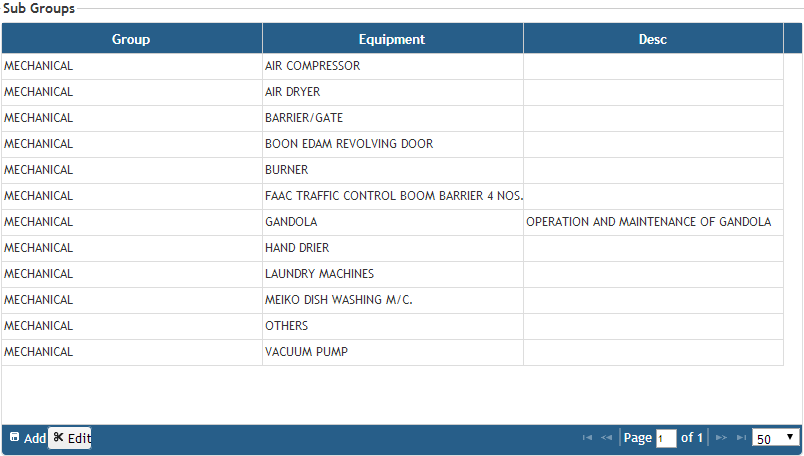Select the AIR DRYER equipment row
The width and height of the screenshot is (804, 456).
(x=292, y=92)
